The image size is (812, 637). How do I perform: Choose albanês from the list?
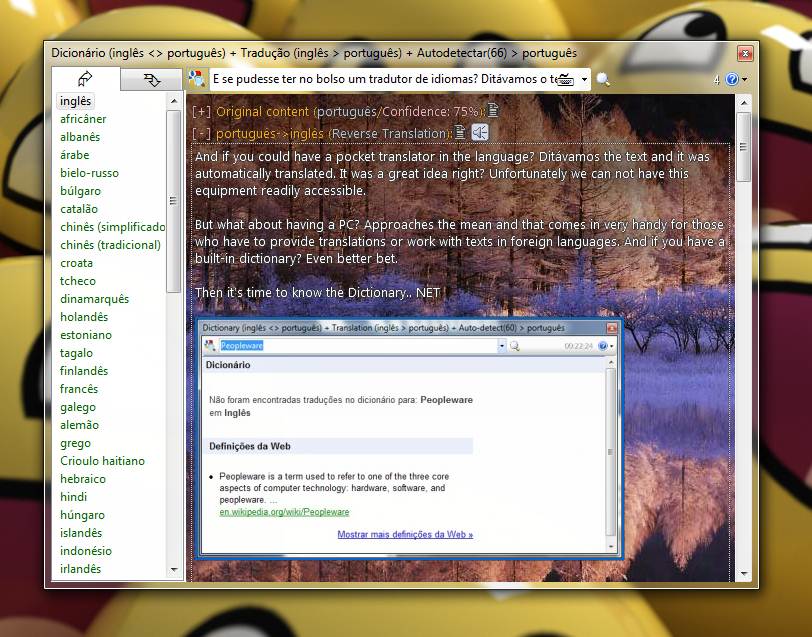tap(80, 137)
